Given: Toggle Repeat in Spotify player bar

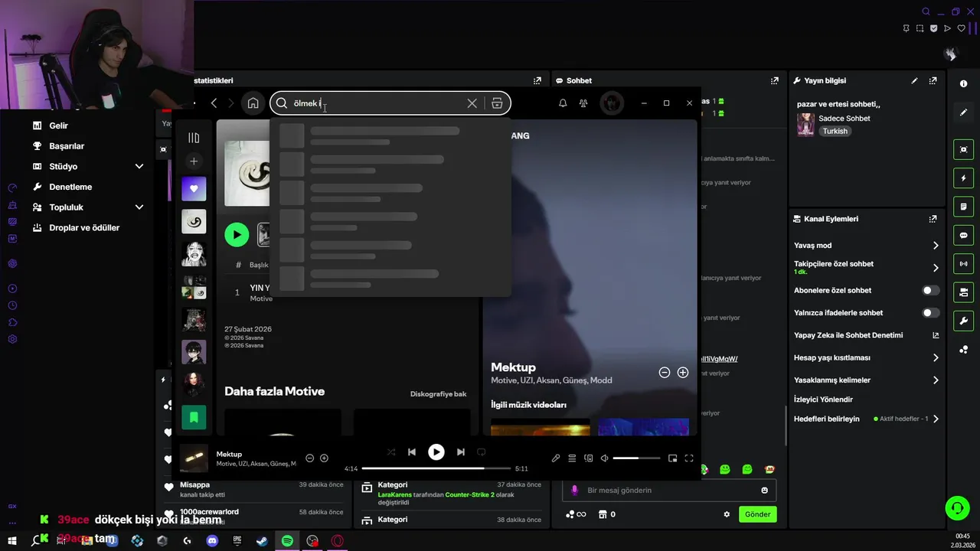Looking at the screenshot, I should (482, 452).
